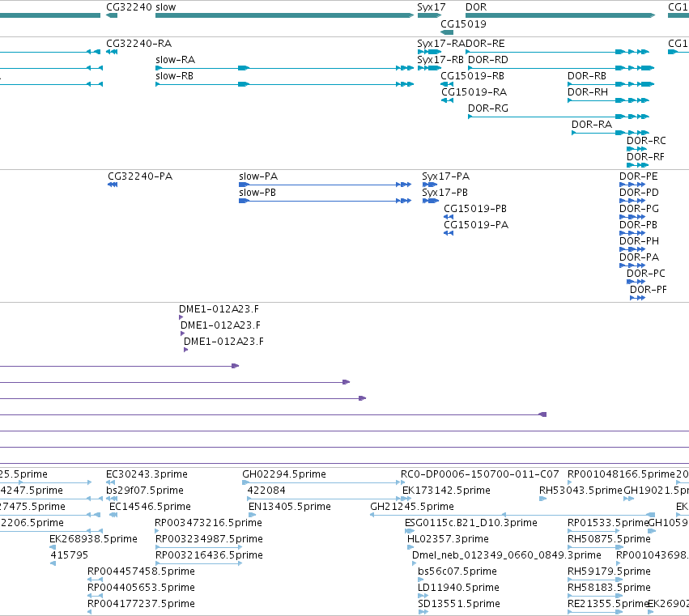Select the DOR-PB protein label

[x=639, y=225]
